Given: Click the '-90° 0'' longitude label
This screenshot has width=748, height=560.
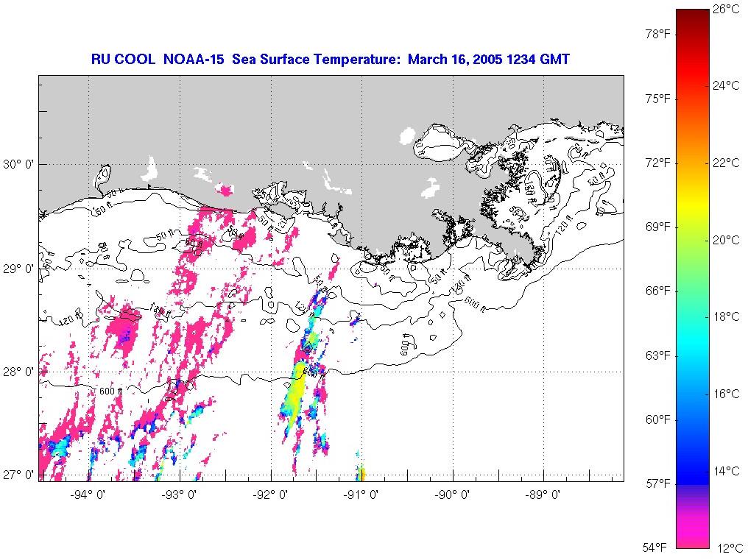Looking at the screenshot, I should 452,495.
